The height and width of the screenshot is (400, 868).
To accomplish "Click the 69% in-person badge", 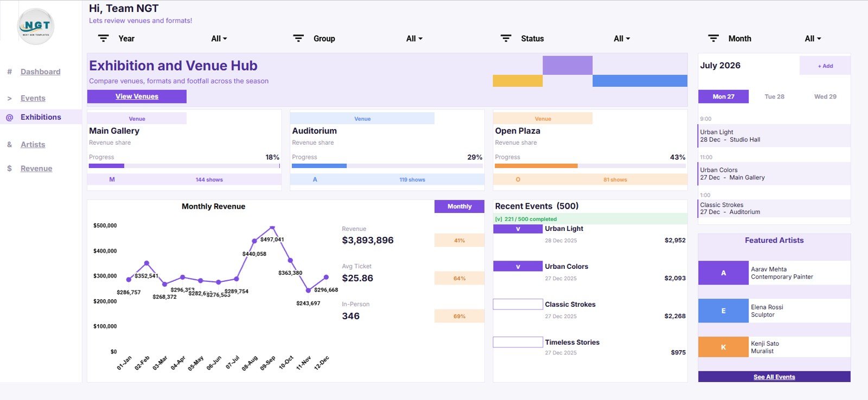I will coord(459,316).
